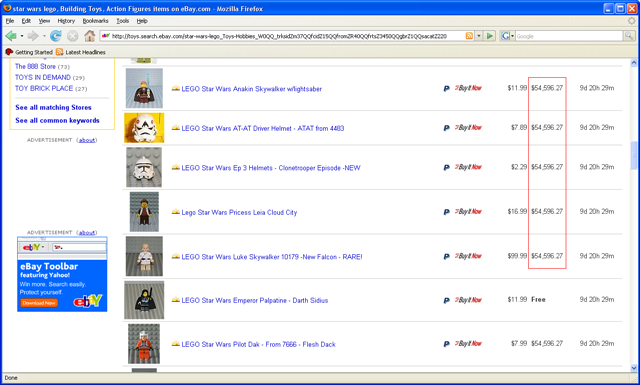
Task: Click the $99.99 price on Luke Skywalker row
Action: (x=517, y=256)
